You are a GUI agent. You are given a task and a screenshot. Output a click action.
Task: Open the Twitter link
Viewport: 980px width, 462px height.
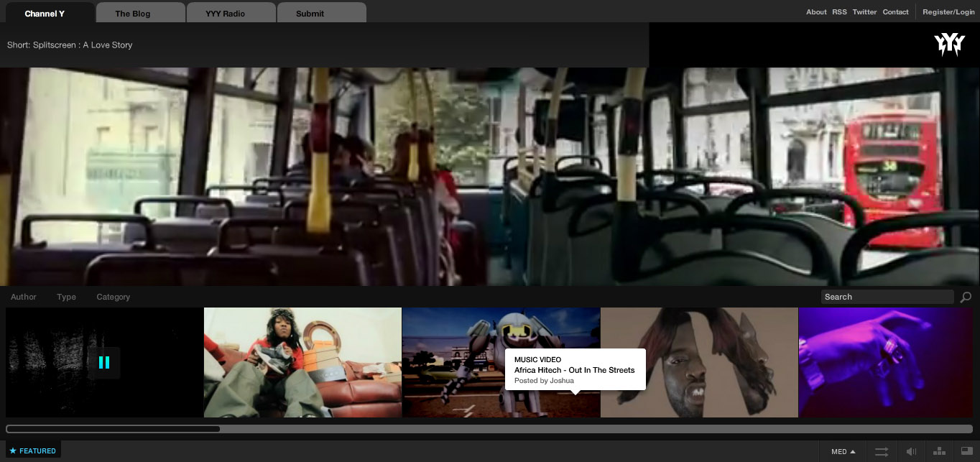(x=864, y=12)
